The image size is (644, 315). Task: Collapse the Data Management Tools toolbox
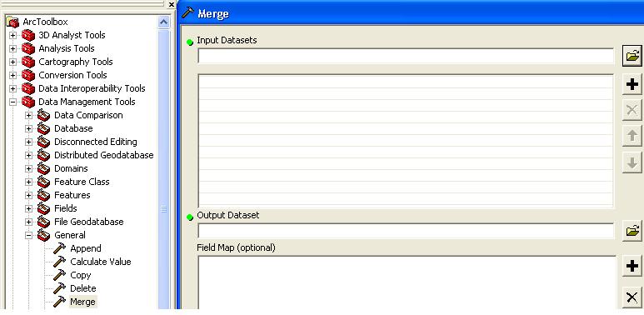tap(12, 102)
